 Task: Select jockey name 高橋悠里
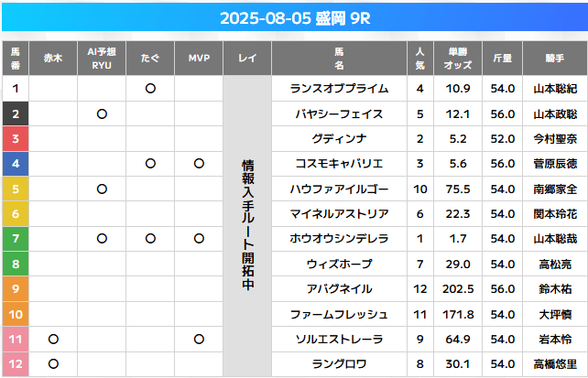click(555, 363)
